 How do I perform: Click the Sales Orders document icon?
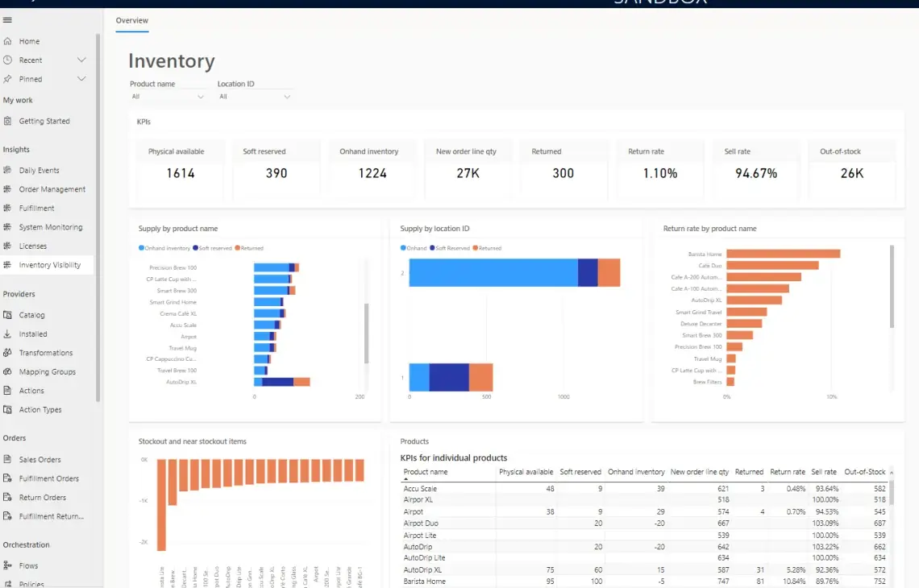[7, 459]
